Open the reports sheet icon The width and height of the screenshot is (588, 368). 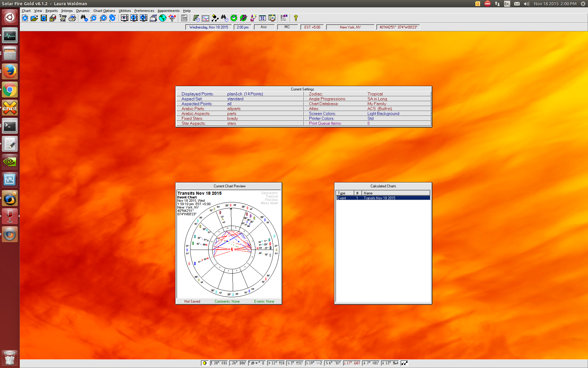click(184, 18)
